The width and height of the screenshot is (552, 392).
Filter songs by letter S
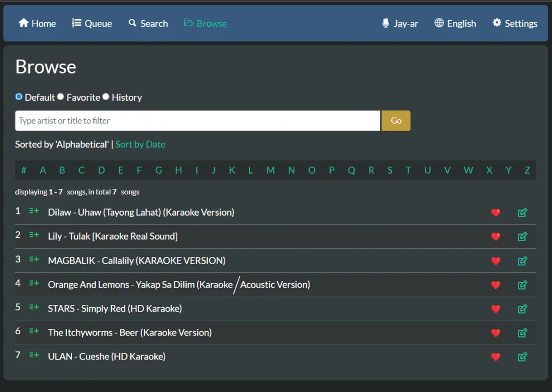point(390,170)
